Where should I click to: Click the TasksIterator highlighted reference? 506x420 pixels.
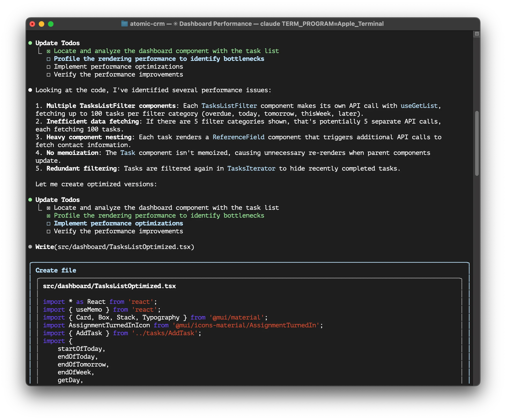(251, 168)
